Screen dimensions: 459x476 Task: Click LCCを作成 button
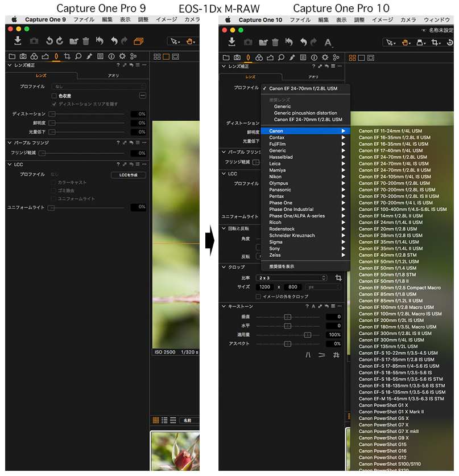[x=128, y=175]
